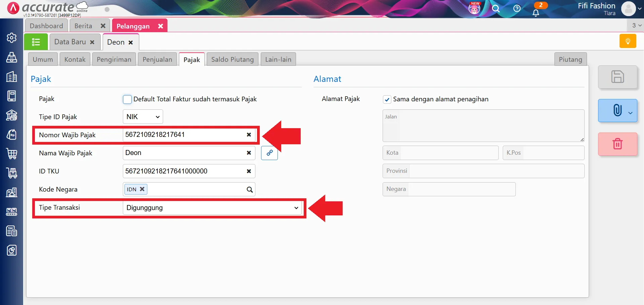Select the Pajak tab
This screenshot has height=305, width=644.
192,60
